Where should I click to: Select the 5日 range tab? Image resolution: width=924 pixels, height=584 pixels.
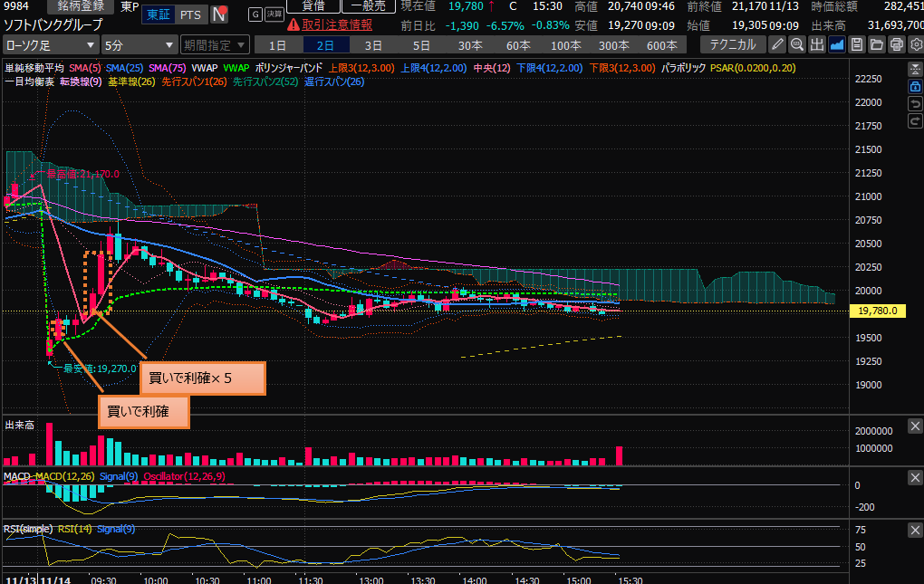click(421, 44)
